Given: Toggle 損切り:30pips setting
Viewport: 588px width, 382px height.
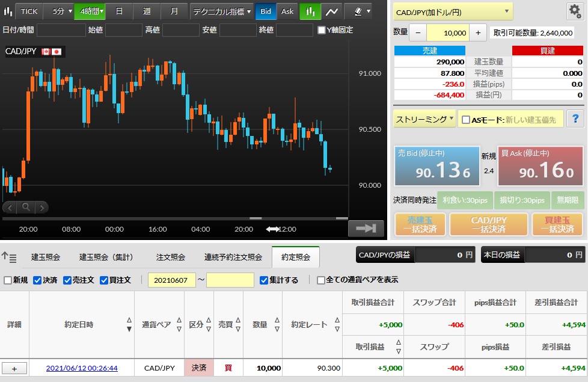Looking at the screenshot, I should click(522, 200).
